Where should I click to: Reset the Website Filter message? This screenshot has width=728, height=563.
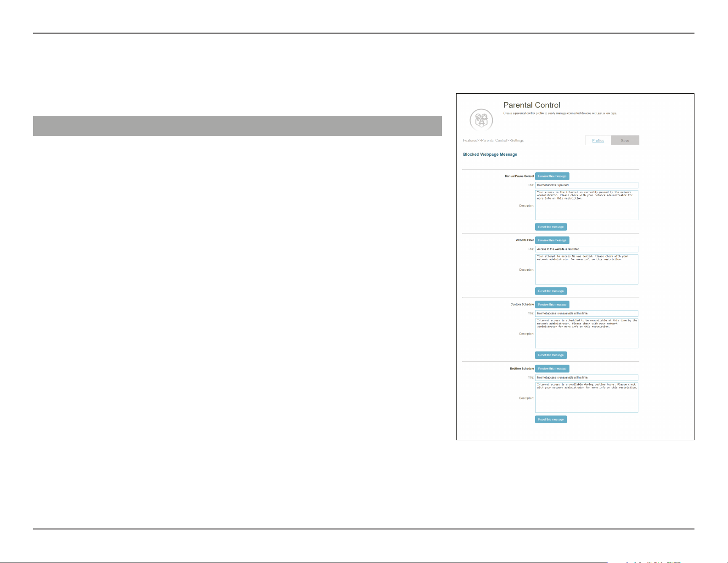[x=551, y=291]
